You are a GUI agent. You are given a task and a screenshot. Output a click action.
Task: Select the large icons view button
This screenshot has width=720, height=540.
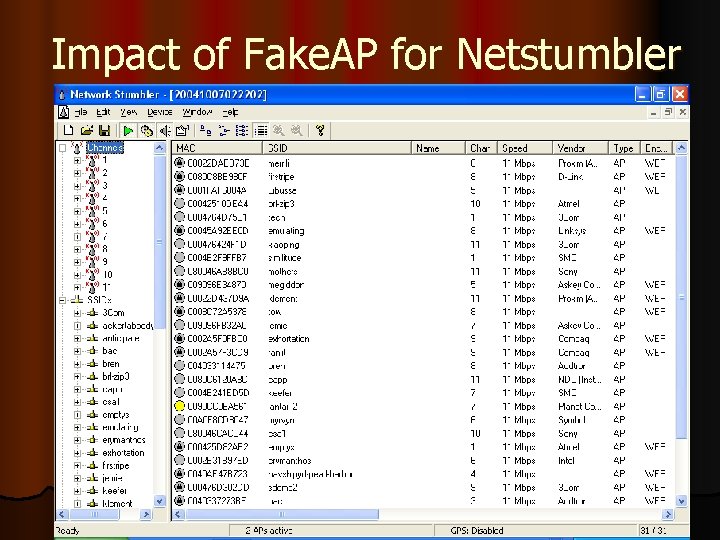click(206, 131)
